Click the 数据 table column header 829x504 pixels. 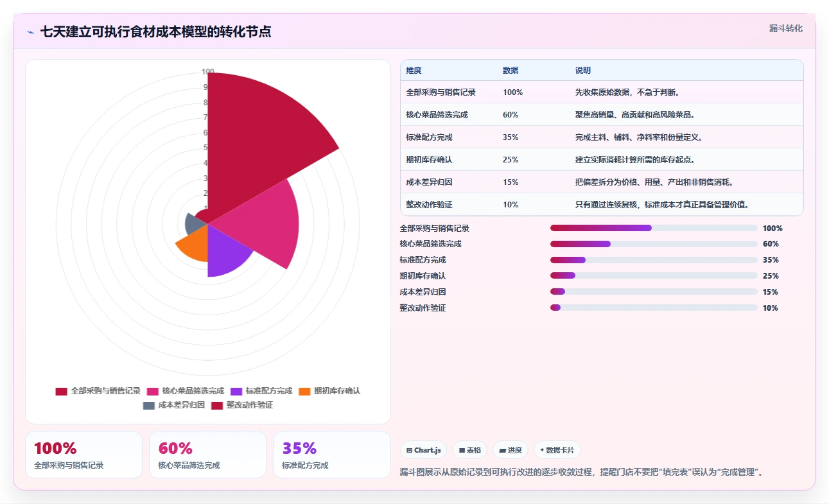[x=510, y=71]
